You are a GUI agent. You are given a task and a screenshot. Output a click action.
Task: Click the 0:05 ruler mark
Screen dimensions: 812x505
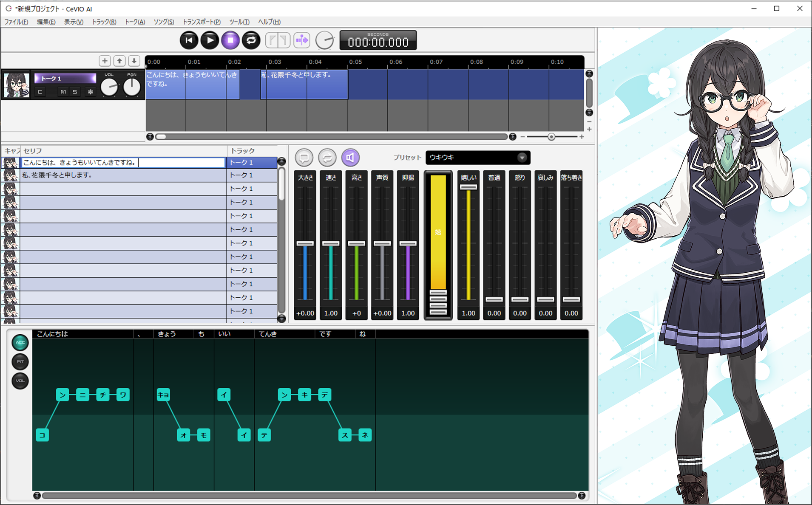[355, 62]
